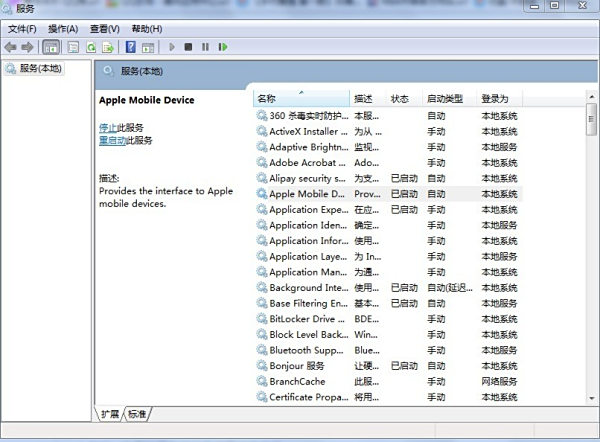Click the 重启动 link to restart service

click(112, 140)
